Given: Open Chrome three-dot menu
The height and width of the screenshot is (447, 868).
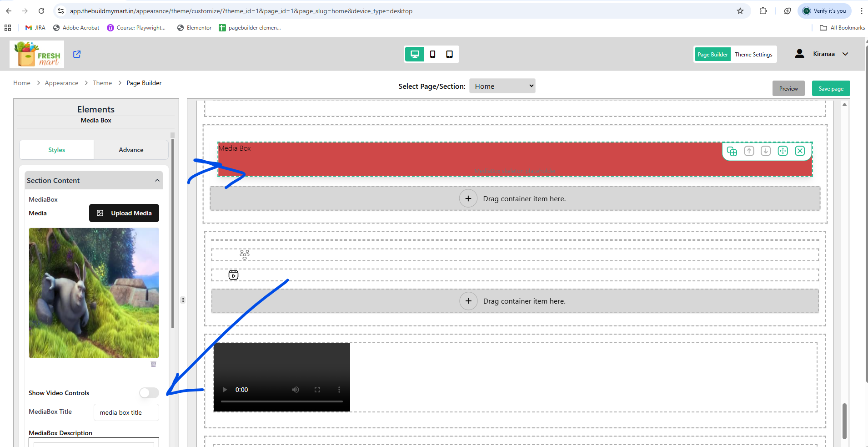Looking at the screenshot, I should (861, 11).
